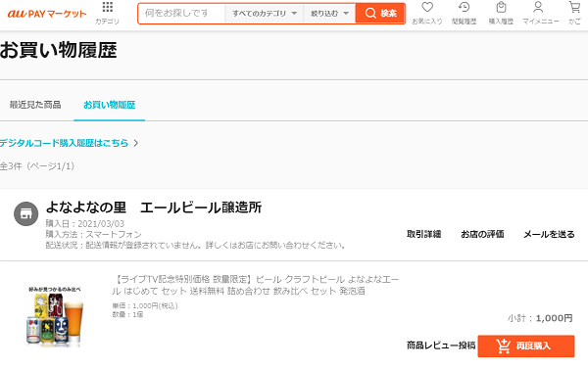The height and width of the screenshot is (369, 588).
Task: Click the 単価：1,000円(税込) text
Action: [x=145, y=306]
